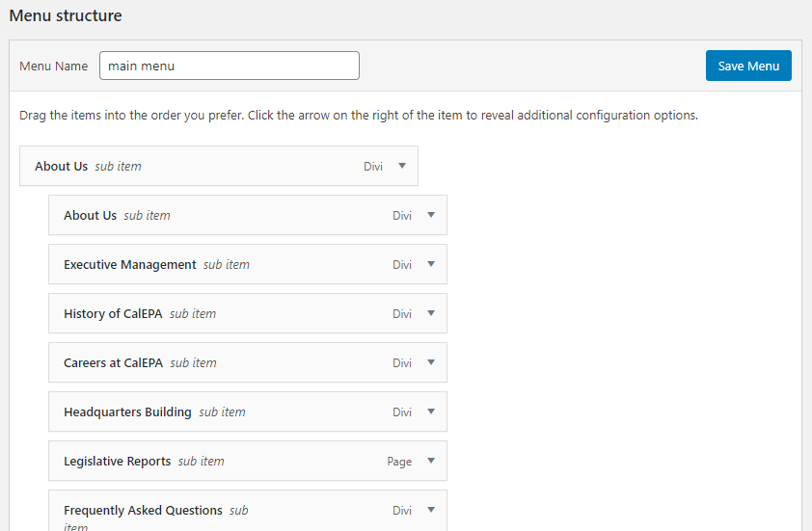Select the indented About Us title text
812x531 pixels.
[x=90, y=215]
